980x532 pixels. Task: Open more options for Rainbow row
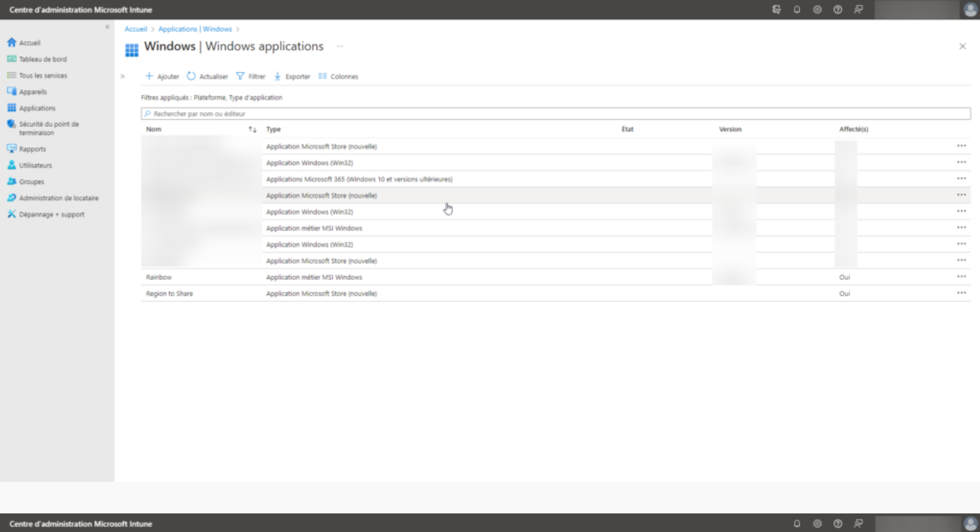coord(961,277)
